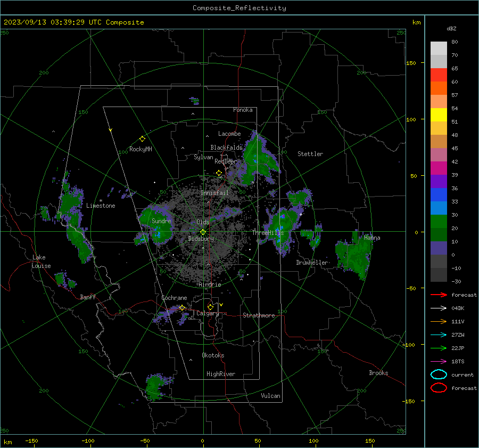Select the orange 57-60 dBZ swatch

coord(439,88)
